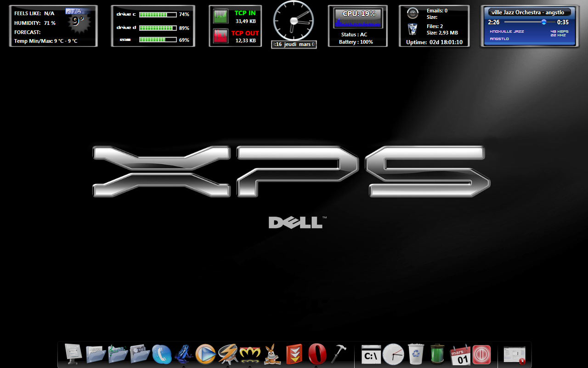Click the large analog clock widget

click(x=294, y=20)
